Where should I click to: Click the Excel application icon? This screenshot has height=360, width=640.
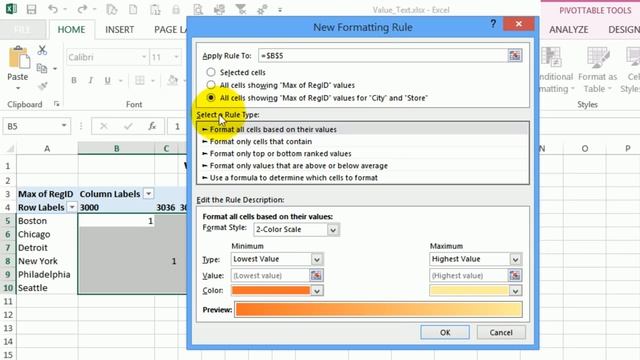click(11, 9)
